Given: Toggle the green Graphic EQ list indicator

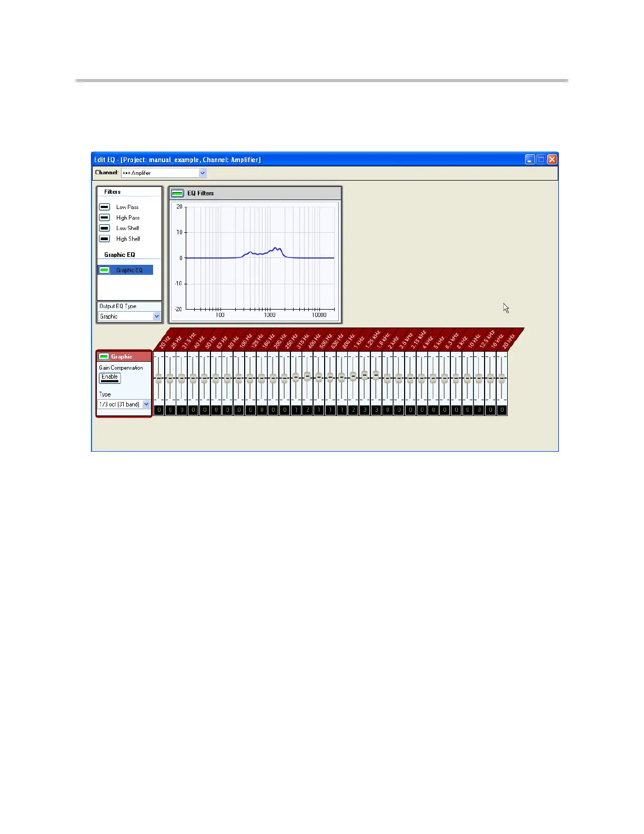Looking at the screenshot, I should (105, 270).
